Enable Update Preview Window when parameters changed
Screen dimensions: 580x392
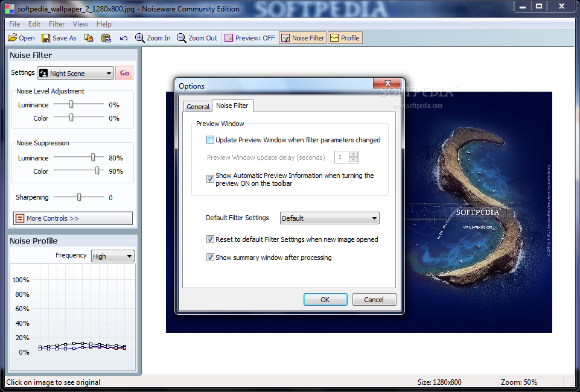[x=210, y=140]
